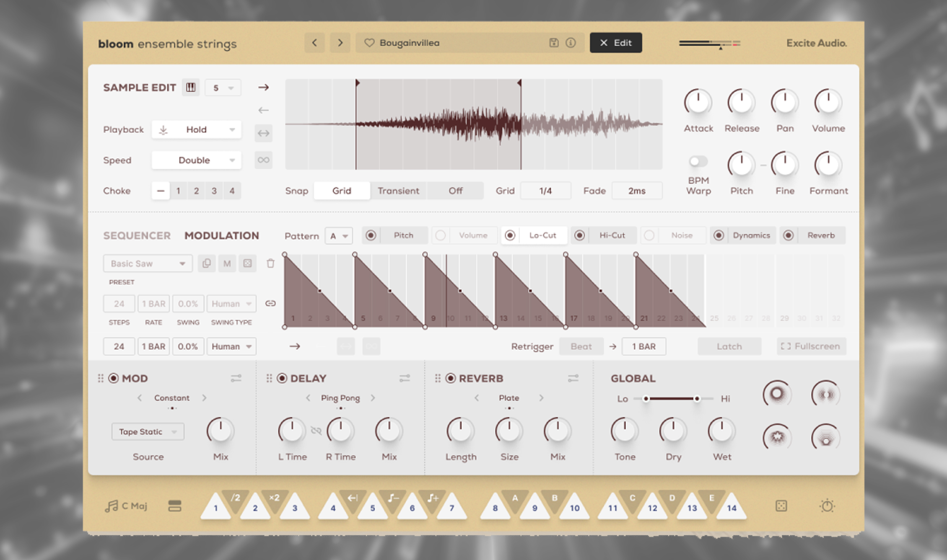Image resolution: width=947 pixels, height=560 pixels.
Task: Click the copy modulation pattern icon
Action: tap(206, 263)
